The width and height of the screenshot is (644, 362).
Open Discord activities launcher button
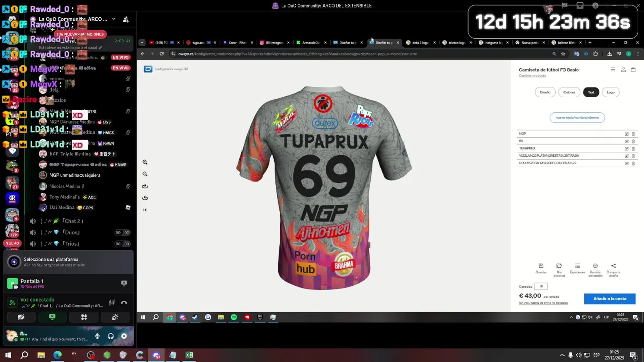click(84, 317)
